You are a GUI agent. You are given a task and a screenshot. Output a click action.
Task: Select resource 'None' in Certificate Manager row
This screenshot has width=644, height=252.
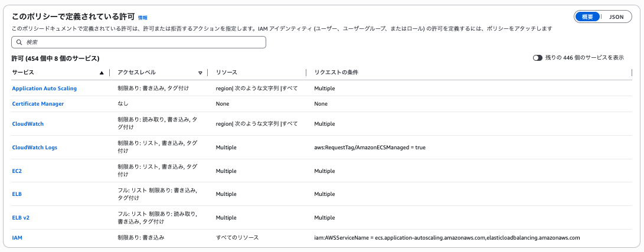pyautogui.click(x=222, y=104)
